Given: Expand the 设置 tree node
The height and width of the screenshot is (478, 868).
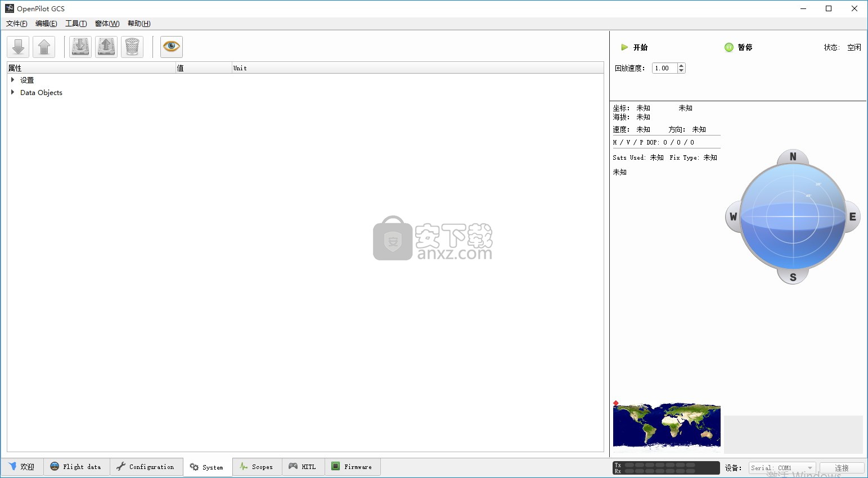Looking at the screenshot, I should coord(12,80).
